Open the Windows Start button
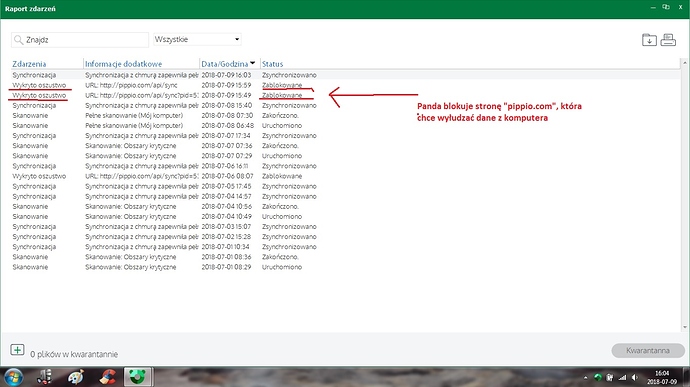The width and height of the screenshot is (690, 387). (x=13, y=377)
